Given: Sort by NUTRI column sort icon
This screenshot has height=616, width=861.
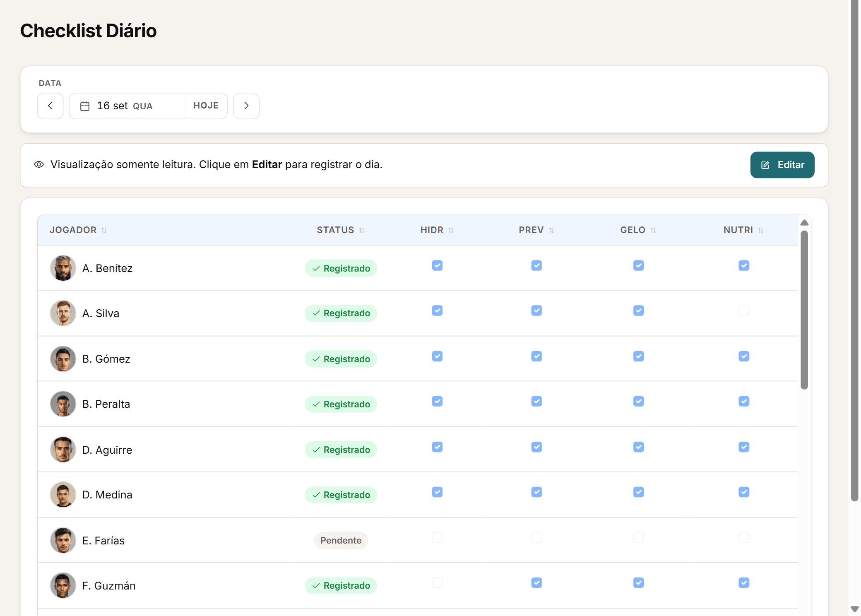Looking at the screenshot, I should (x=761, y=230).
